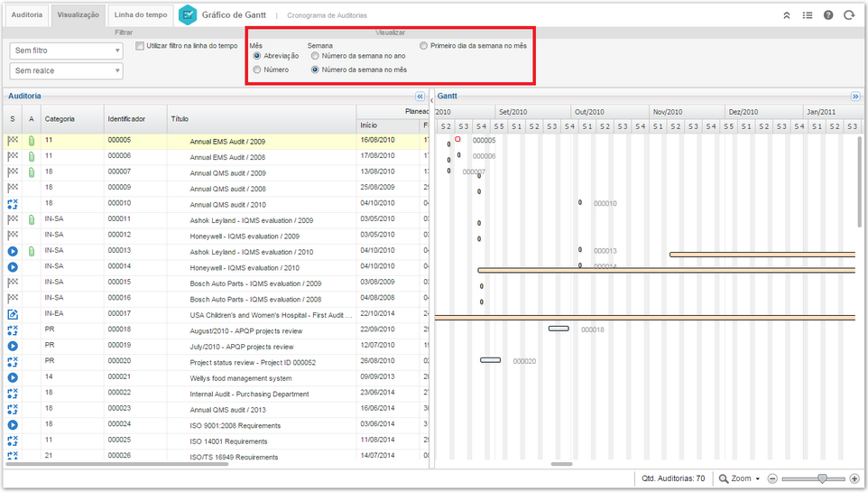Viewport: 868px width, 492px height.
Task: Click the play status icon of audit 000019
Action: click(x=13, y=347)
